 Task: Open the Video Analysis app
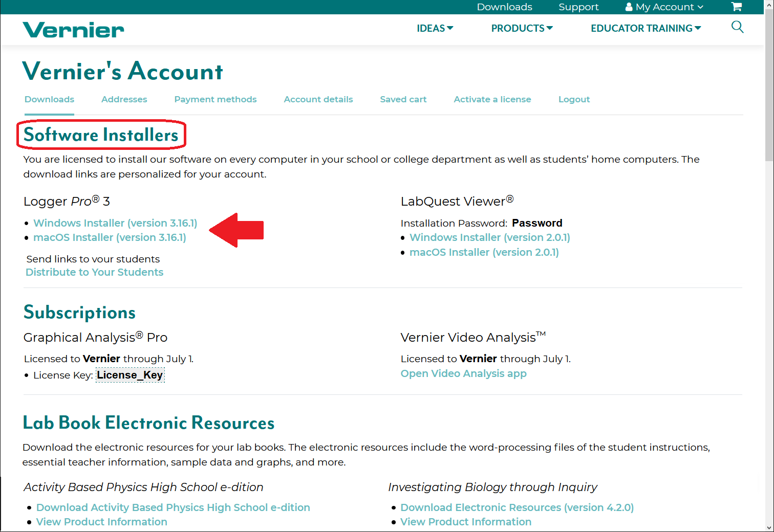(463, 373)
